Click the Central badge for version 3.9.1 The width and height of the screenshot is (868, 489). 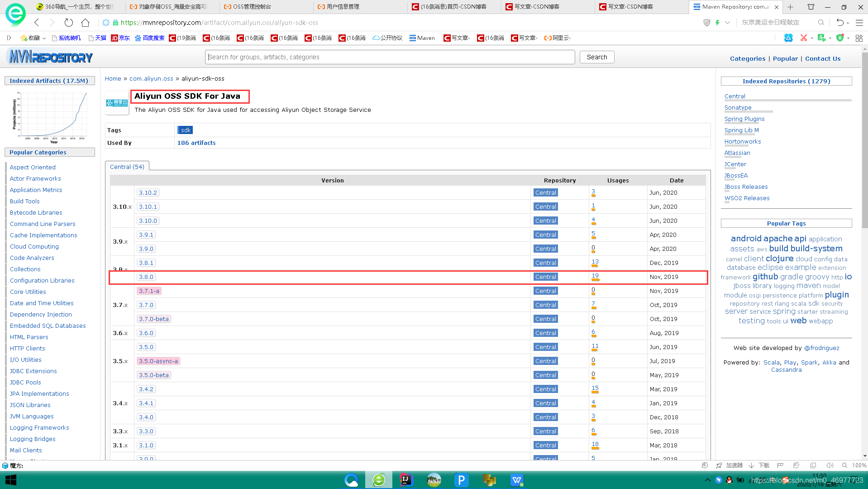tap(546, 235)
